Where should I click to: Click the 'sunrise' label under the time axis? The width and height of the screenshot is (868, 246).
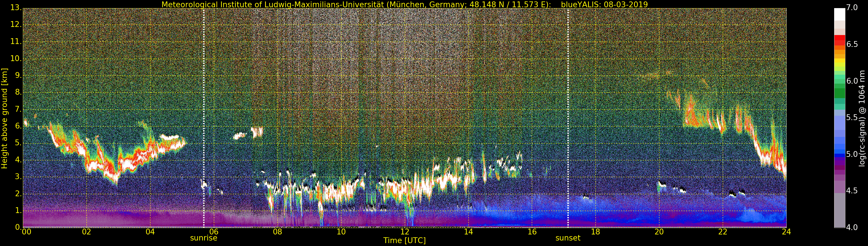pyautogui.click(x=203, y=238)
